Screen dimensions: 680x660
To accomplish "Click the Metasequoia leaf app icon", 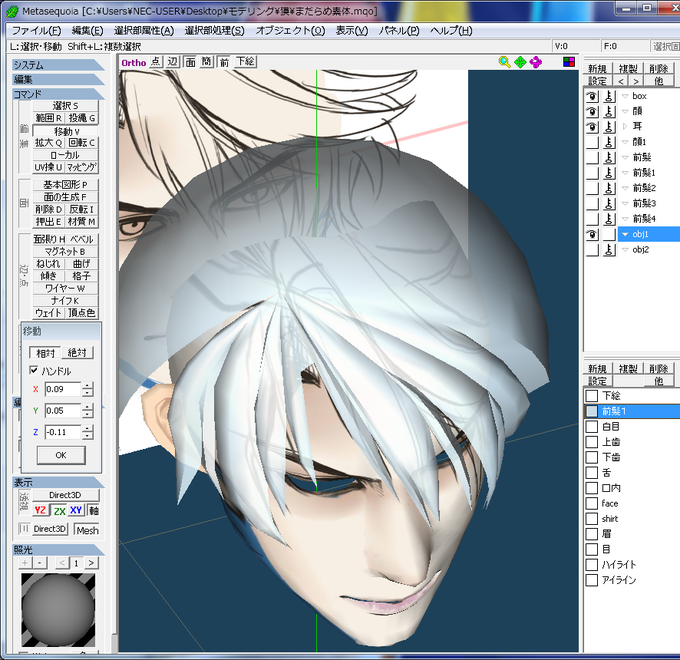I will pyautogui.click(x=12, y=11).
